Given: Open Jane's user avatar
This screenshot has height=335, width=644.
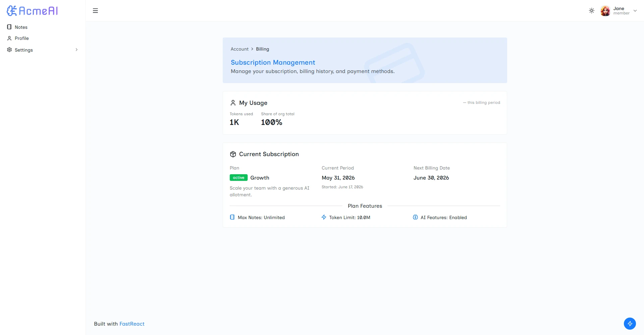Looking at the screenshot, I should 605,11.
